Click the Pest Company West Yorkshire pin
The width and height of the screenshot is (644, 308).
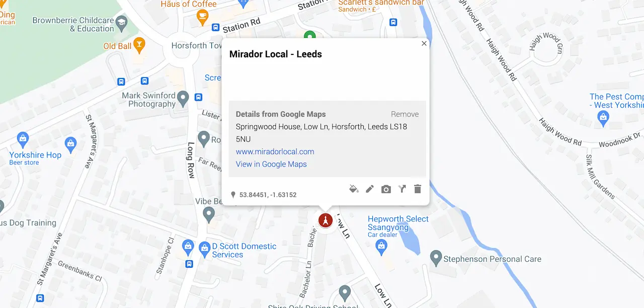pos(603,118)
